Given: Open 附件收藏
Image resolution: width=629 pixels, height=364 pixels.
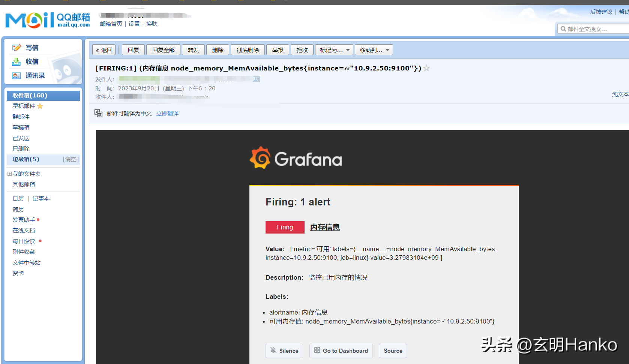Looking at the screenshot, I should coord(24,252).
